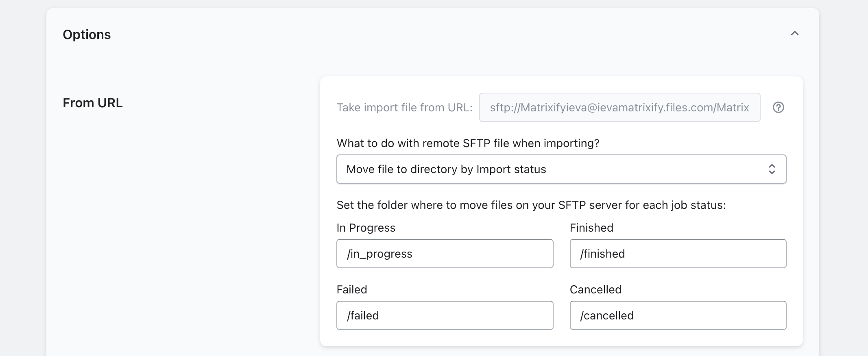The width and height of the screenshot is (868, 356).
Task: Click the From URL section title
Action: [x=93, y=103]
